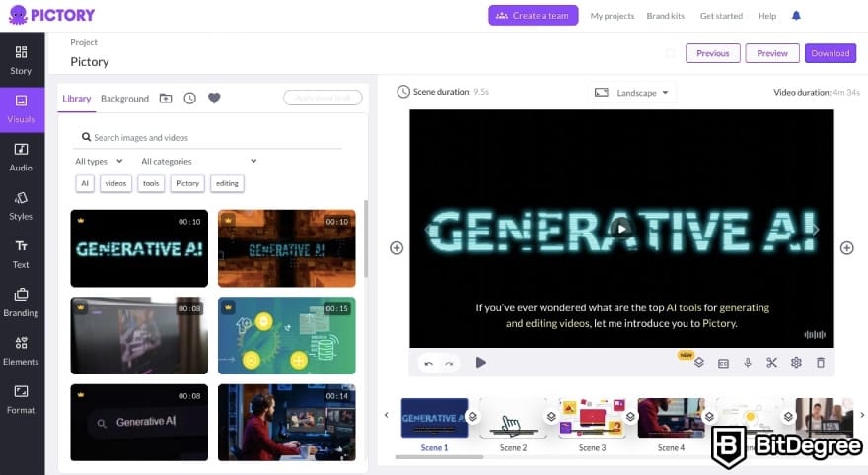Open My projects menu item
Viewport: 868px width, 475px height.
(612, 16)
